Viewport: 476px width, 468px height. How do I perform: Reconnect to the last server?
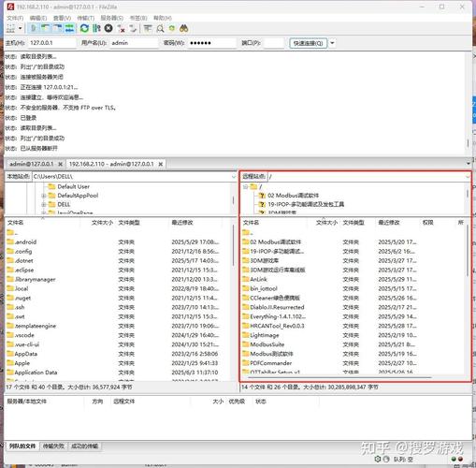coord(133,28)
